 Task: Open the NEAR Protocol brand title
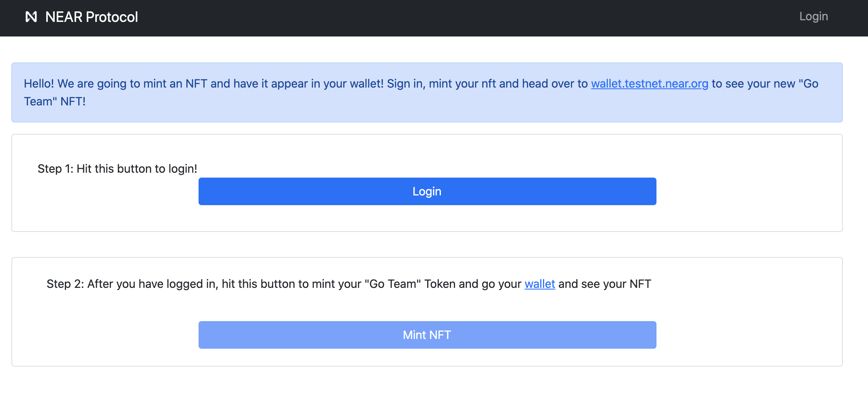tap(92, 17)
